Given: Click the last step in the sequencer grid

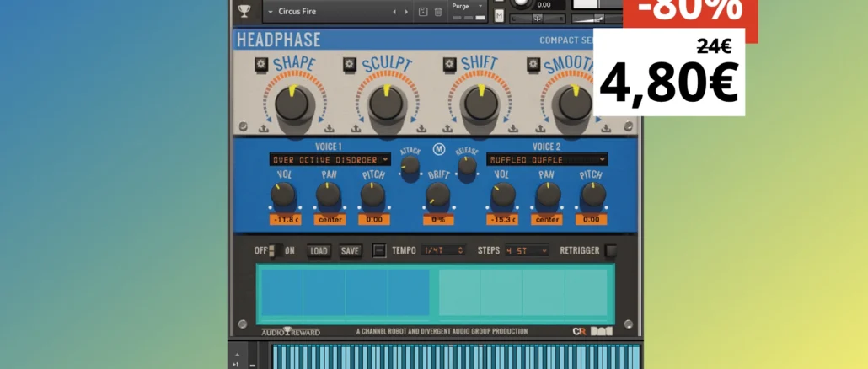Looking at the screenshot, I should point(587,292).
